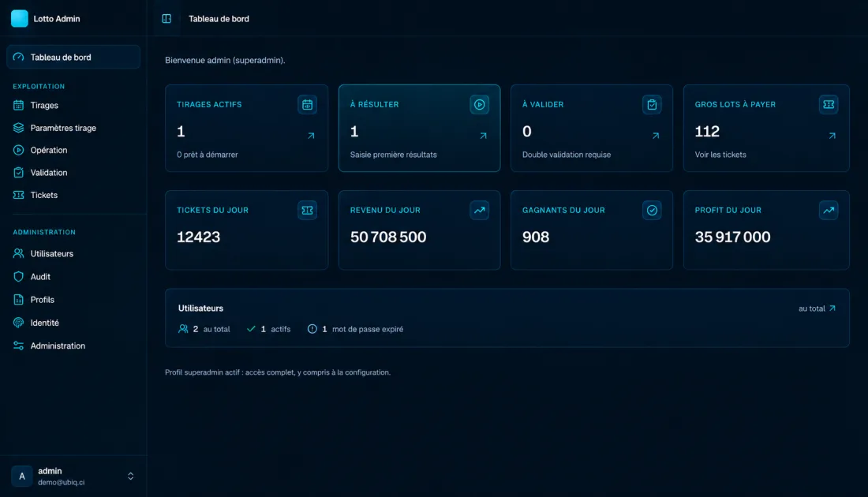Click the Validation clipboard icon in sidebar

tap(18, 173)
